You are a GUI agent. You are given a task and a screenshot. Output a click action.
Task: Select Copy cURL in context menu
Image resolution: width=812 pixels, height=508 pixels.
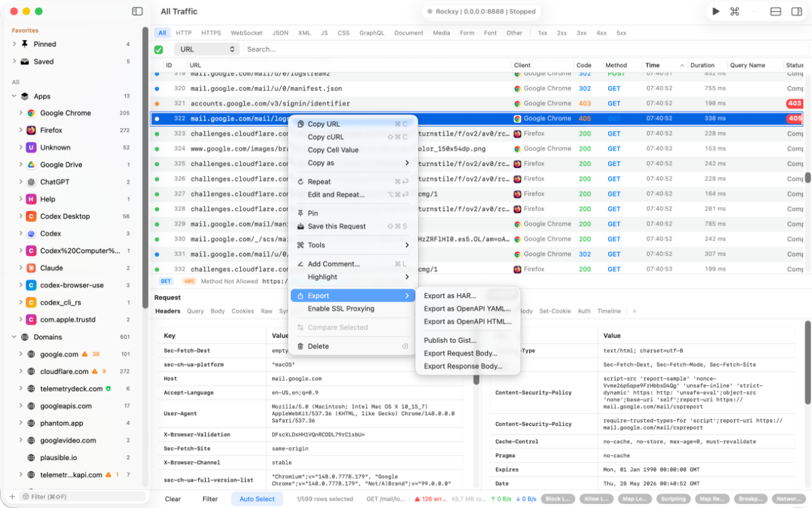click(x=325, y=137)
